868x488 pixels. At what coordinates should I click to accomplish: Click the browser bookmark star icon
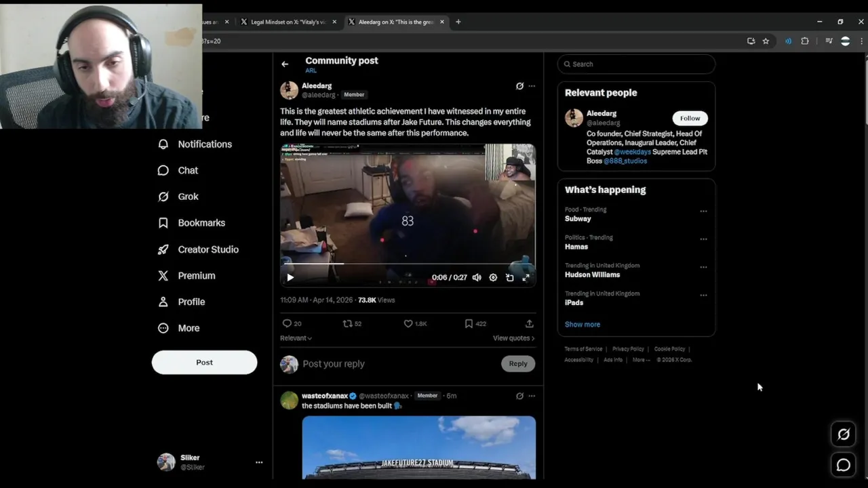pos(766,41)
